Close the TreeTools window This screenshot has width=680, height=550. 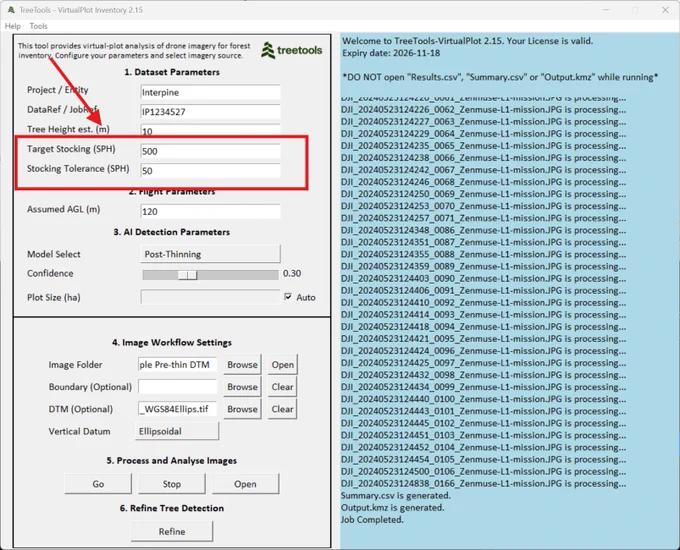(x=665, y=10)
